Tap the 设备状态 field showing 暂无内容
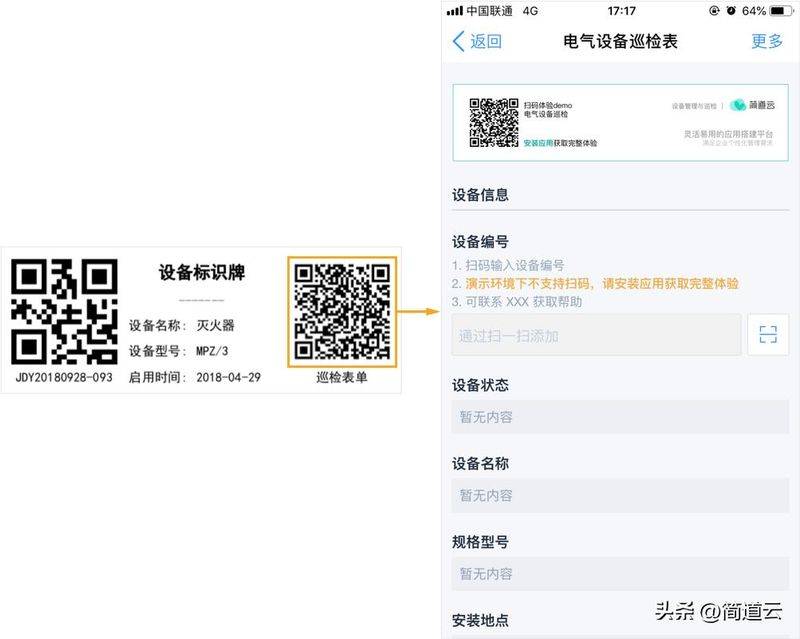The width and height of the screenshot is (800, 639). [x=619, y=417]
